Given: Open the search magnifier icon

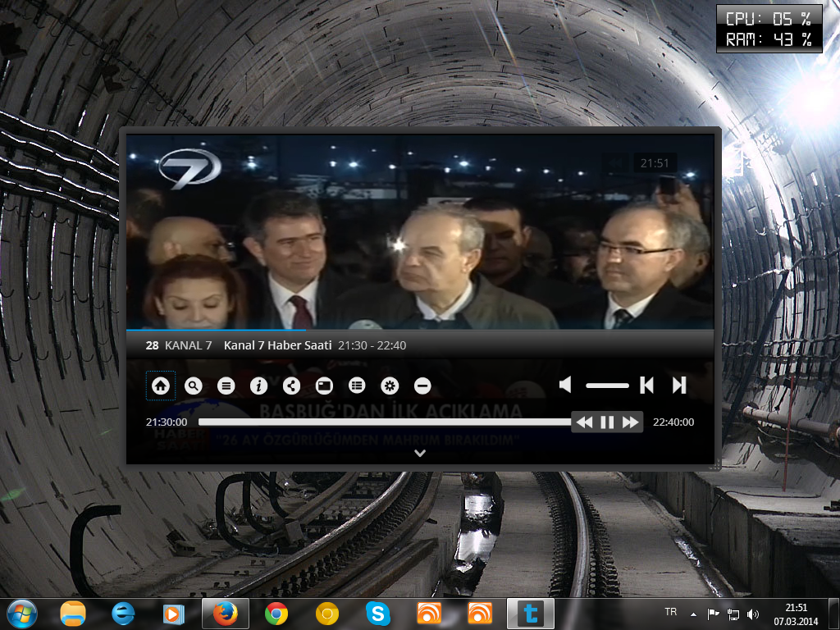Looking at the screenshot, I should click(194, 385).
